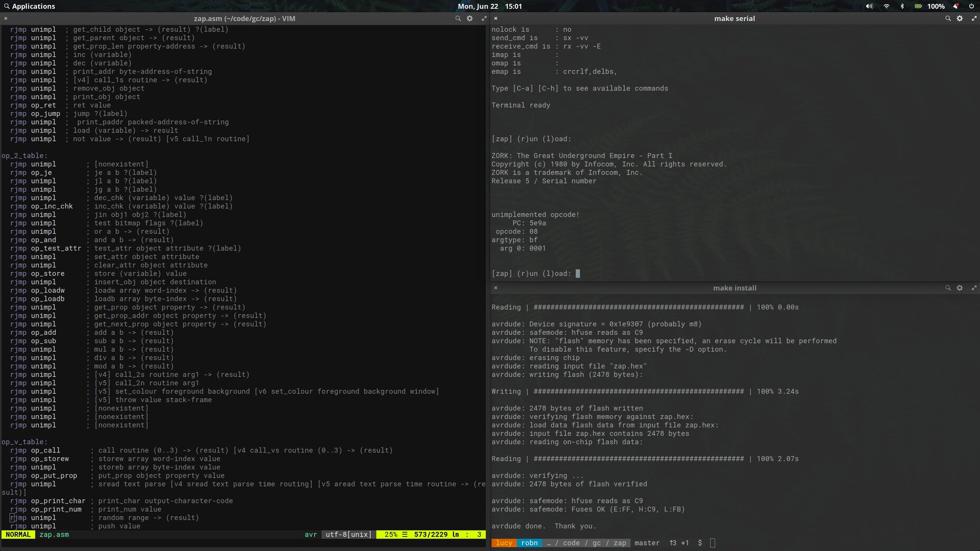Click the volume indicator icon

(869, 6)
